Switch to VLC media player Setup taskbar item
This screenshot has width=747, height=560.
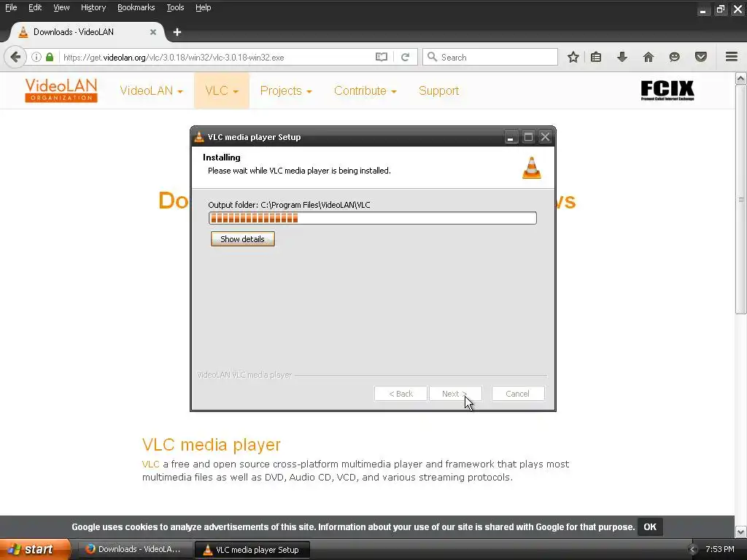coord(252,550)
